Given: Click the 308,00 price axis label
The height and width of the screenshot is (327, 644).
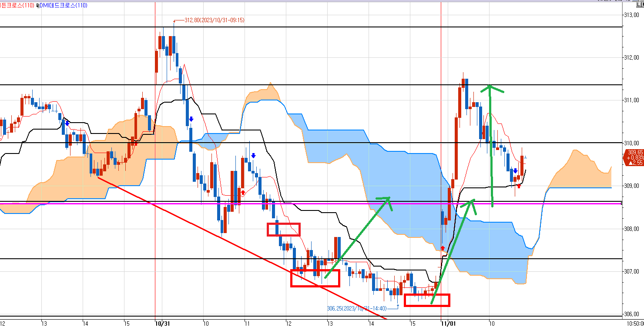Looking at the screenshot, I should 631,229.
